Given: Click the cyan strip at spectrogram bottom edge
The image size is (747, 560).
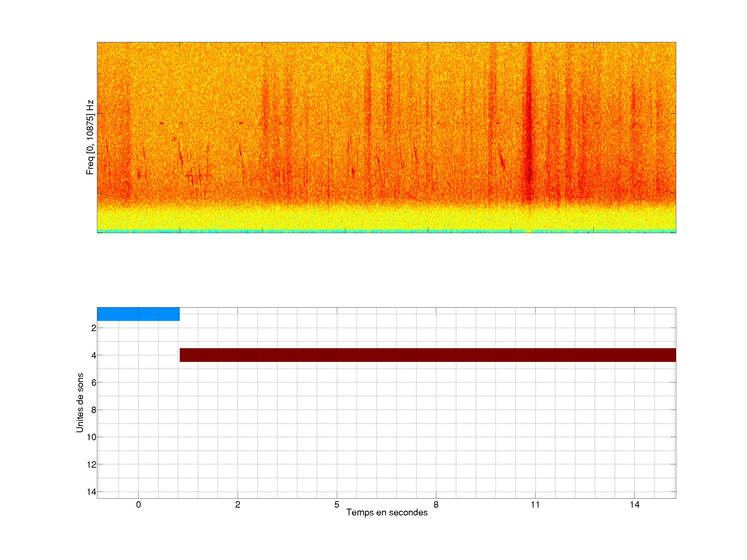Looking at the screenshot, I should pyautogui.click(x=386, y=231).
